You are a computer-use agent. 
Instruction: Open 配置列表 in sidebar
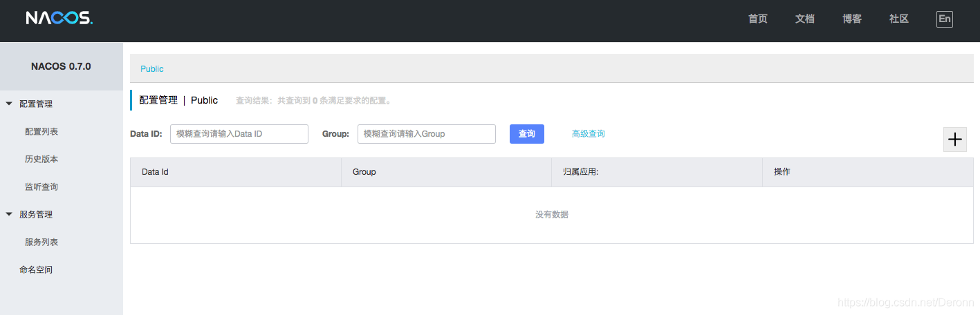(41, 132)
